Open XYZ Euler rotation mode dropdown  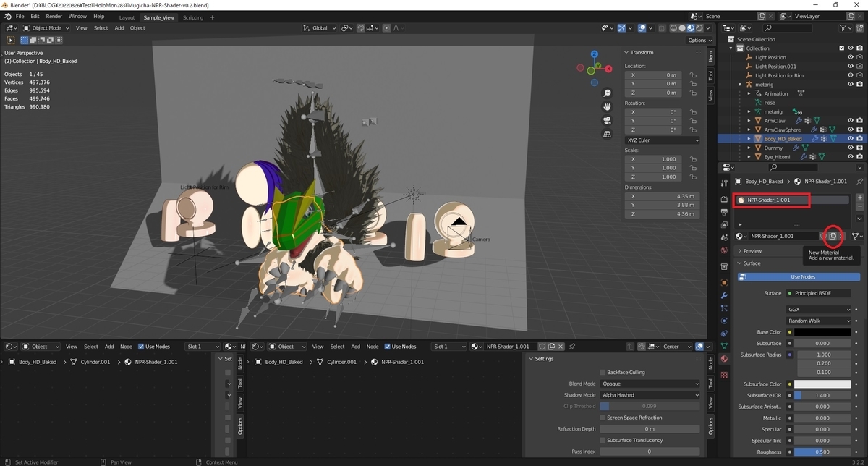coord(663,140)
